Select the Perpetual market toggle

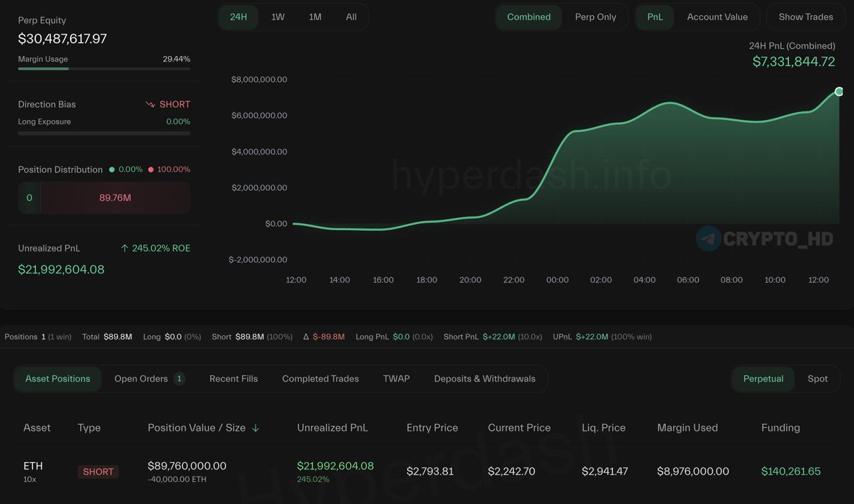763,379
